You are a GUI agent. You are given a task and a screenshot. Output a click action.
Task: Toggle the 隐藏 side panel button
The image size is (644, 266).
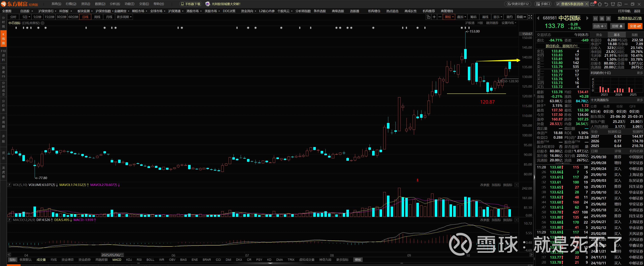pyautogui.click(x=521, y=17)
